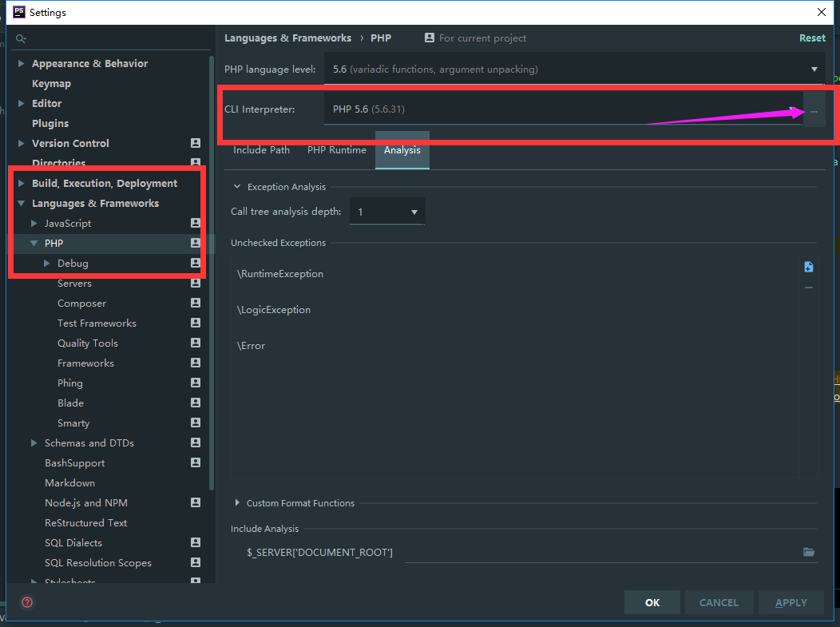840x627 pixels.
Task: Click the project-level icon beside Schemas and DTDs
Action: tap(196, 442)
